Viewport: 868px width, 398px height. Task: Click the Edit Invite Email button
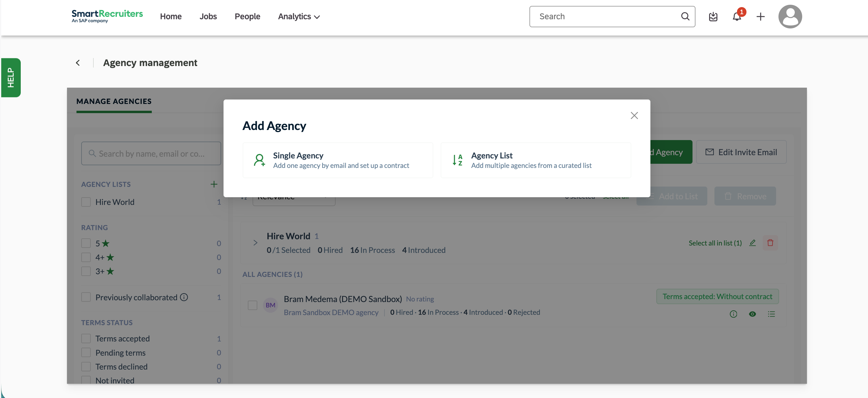pyautogui.click(x=741, y=152)
